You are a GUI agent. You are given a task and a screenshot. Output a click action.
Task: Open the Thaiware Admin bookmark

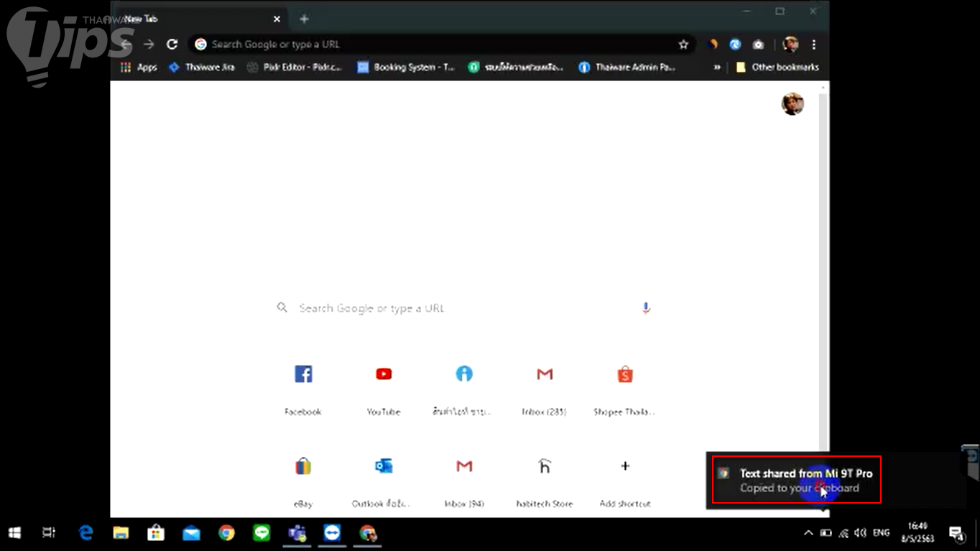pos(627,67)
